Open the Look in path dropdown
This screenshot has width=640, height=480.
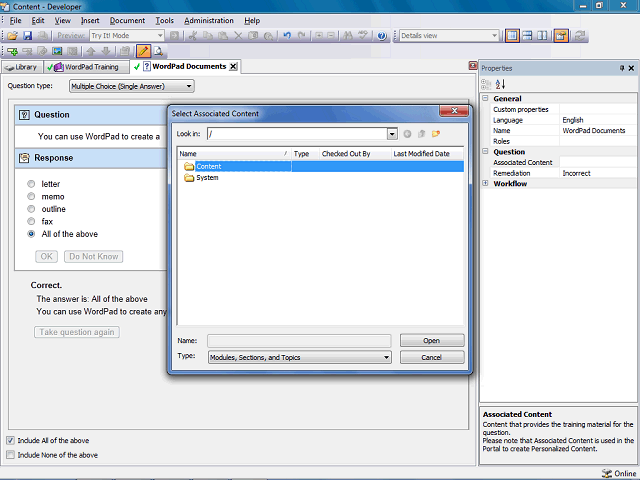(x=392, y=134)
